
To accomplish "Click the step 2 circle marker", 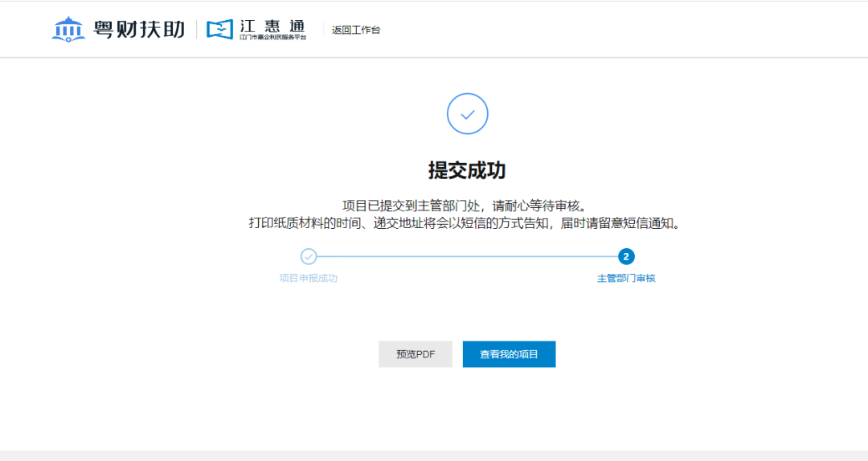I will point(626,257).
